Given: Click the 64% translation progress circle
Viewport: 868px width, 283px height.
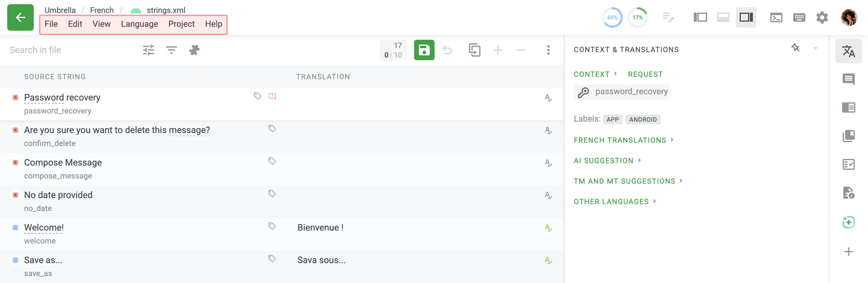Looking at the screenshot, I should click(x=612, y=17).
